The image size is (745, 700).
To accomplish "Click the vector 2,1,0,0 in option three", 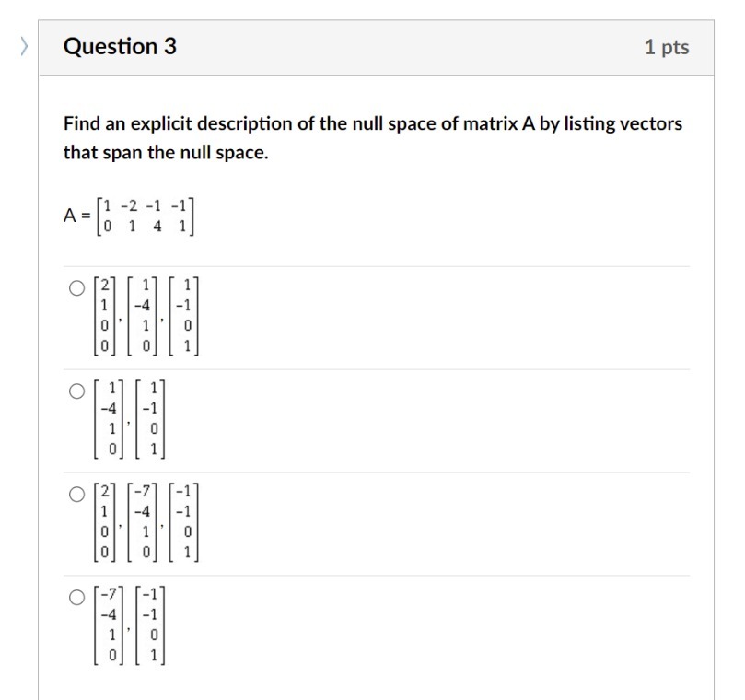I will [103, 519].
